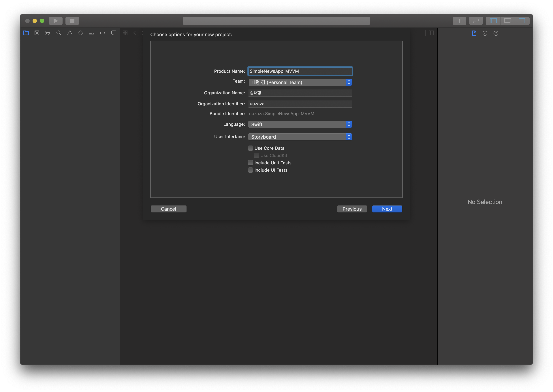Viewport: 553px width, 392px height.
Task: Open the Symbol navigator icon
Action: coord(48,33)
